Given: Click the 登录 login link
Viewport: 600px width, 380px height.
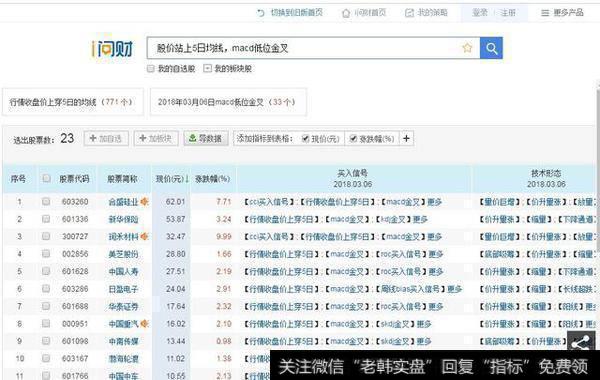Looking at the screenshot, I should (x=479, y=13).
